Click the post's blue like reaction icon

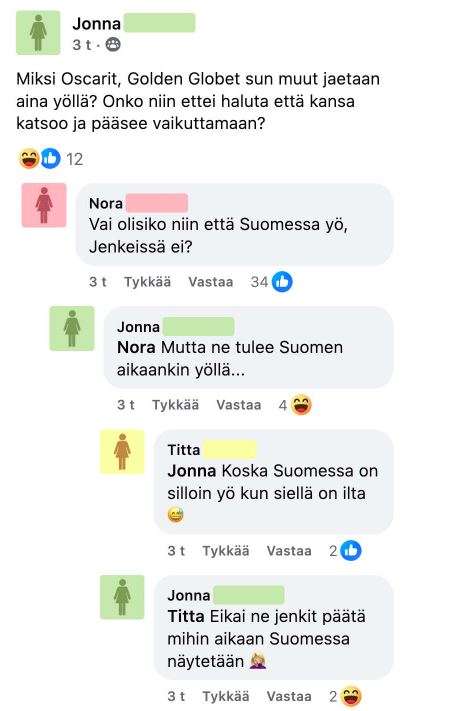(50, 159)
